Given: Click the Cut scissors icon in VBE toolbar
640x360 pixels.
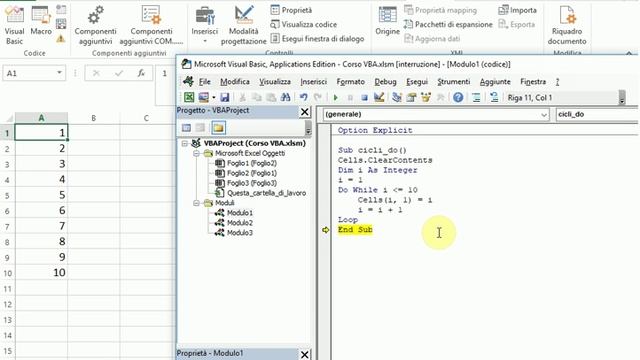Looking at the screenshot, I should (242, 97).
